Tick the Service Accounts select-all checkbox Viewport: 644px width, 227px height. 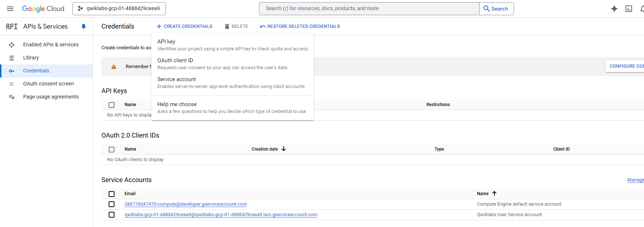[x=112, y=194]
